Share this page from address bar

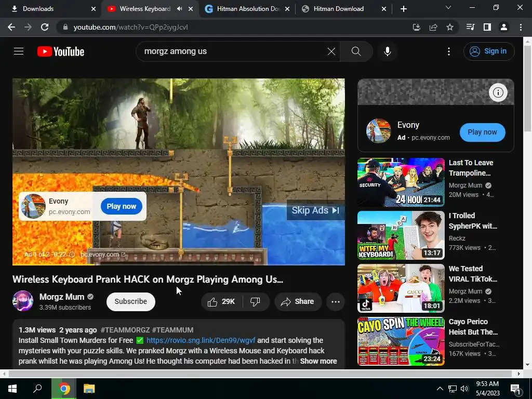coord(433,27)
